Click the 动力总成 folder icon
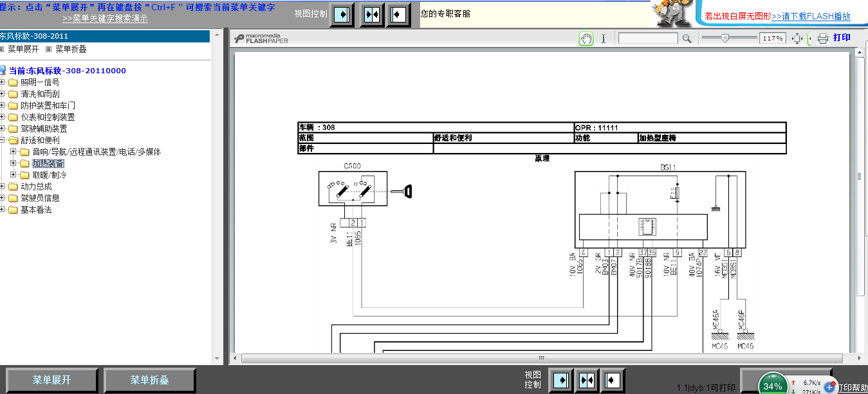 click(13, 186)
